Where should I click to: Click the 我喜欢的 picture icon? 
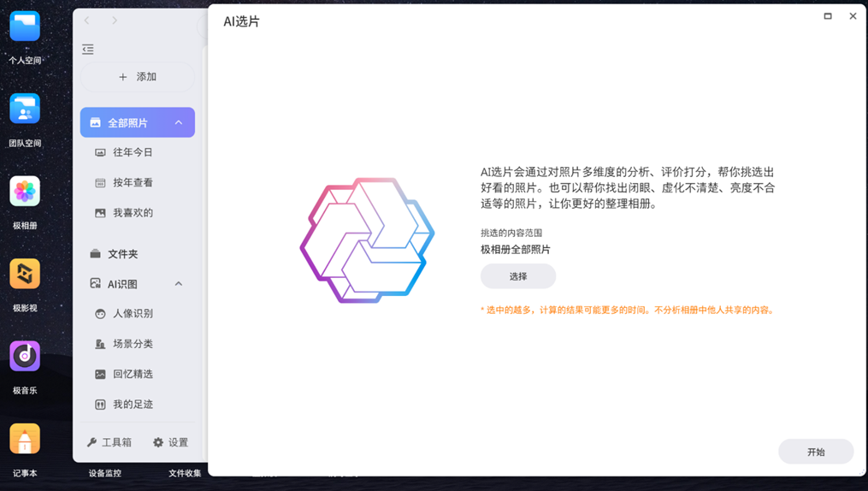[x=100, y=213]
